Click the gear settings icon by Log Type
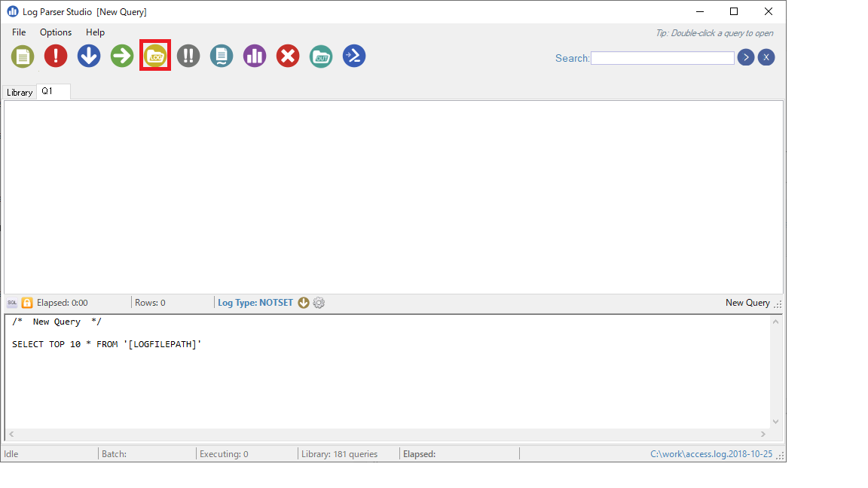Image resolution: width=868 pixels, height=488 pixels. click(x=319, y=303)
